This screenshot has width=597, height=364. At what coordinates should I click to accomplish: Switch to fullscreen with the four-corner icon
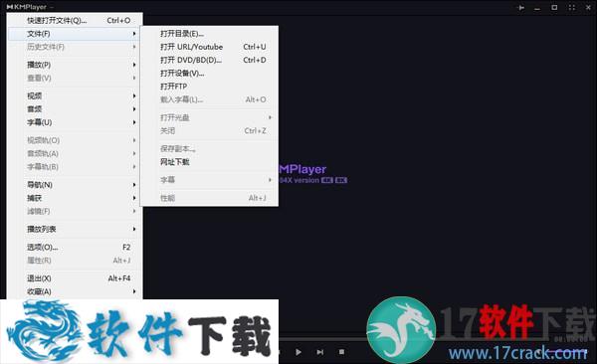pos(571,8)
